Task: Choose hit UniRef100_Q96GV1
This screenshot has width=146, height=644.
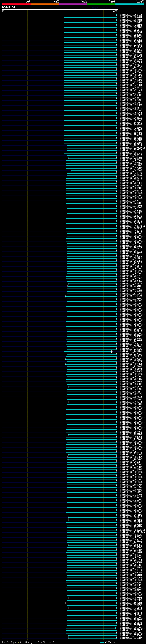Action: pos(131,215)
